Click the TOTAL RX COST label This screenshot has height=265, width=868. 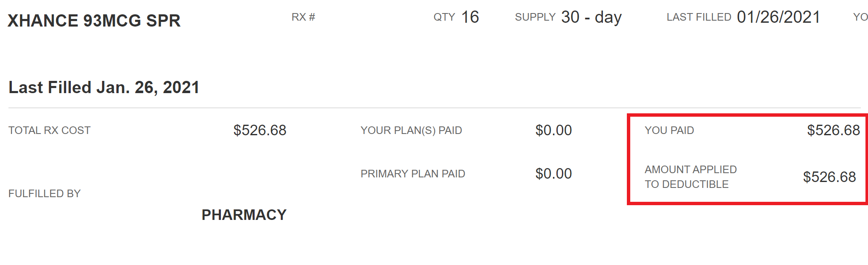tap(49, 131)
